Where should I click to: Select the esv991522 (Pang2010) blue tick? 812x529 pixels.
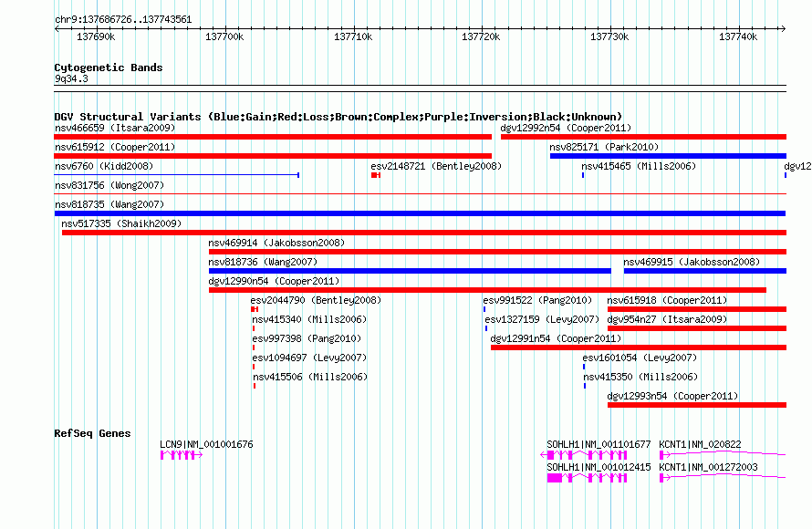[484, 309]
